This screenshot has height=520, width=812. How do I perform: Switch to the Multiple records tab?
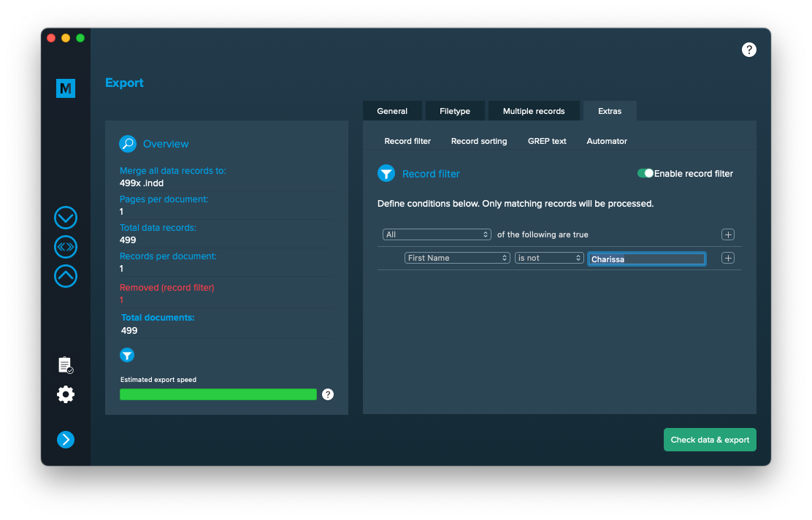(x=534, y=111)
